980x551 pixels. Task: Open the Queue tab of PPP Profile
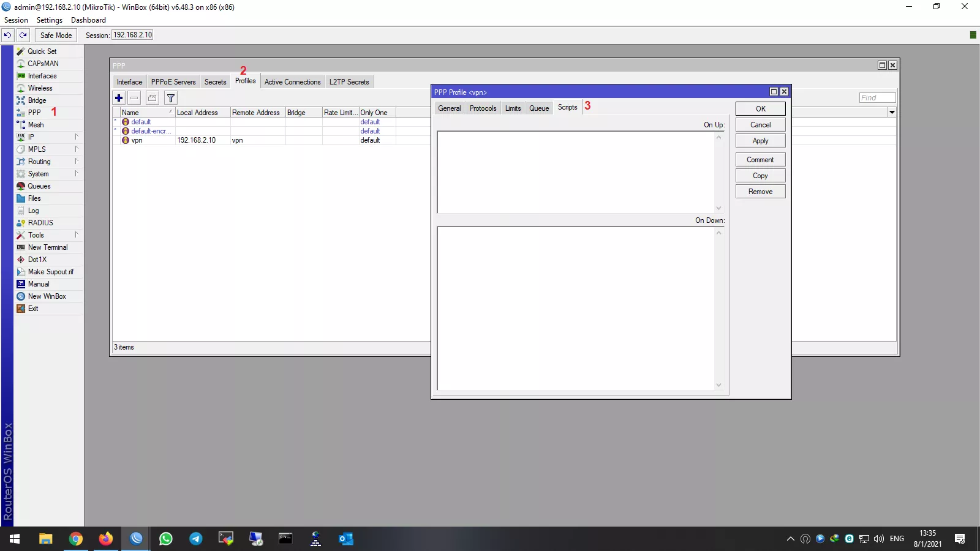click(x=539, y=108)
